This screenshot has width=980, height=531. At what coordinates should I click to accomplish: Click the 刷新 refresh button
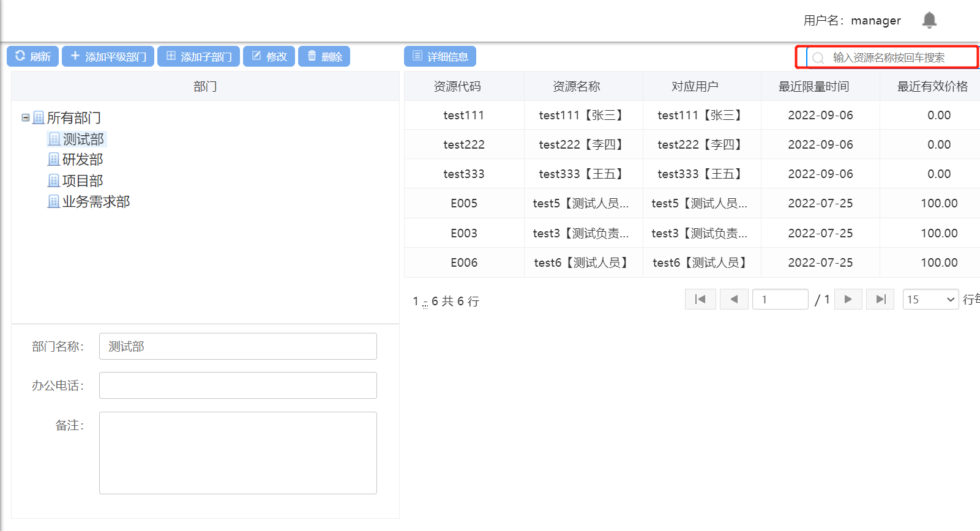point(33,56)
